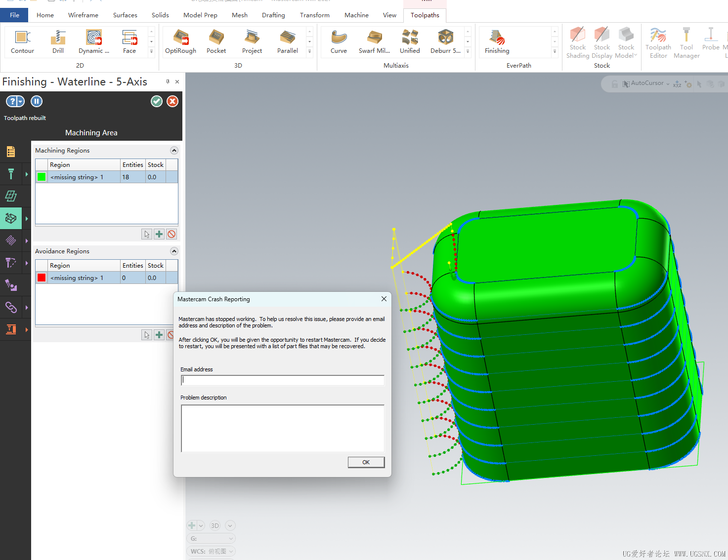Click OK in the crash reporting dialog
Screen dimensions: 728x560
[x=366, y=462]
